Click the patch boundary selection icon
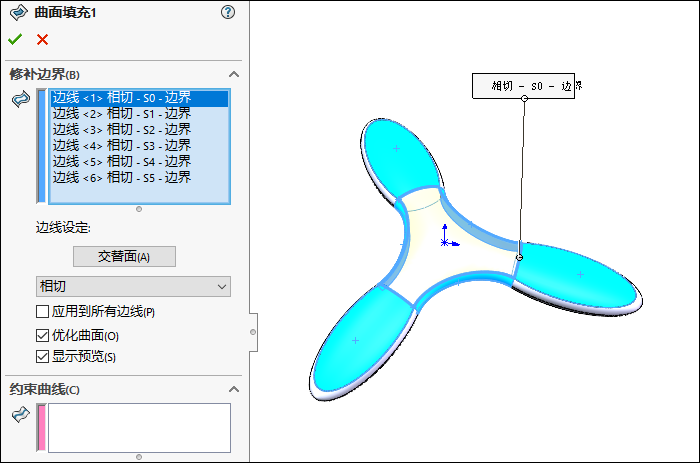700x463 pixels. (21, 99)
